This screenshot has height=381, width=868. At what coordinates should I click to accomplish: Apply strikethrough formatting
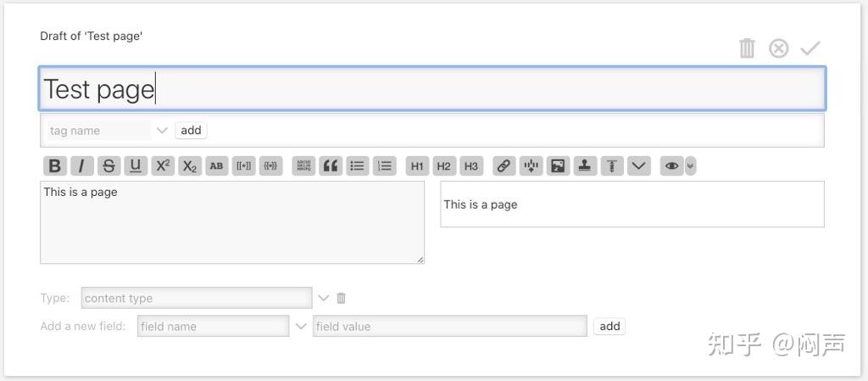[x=108, y=166]
